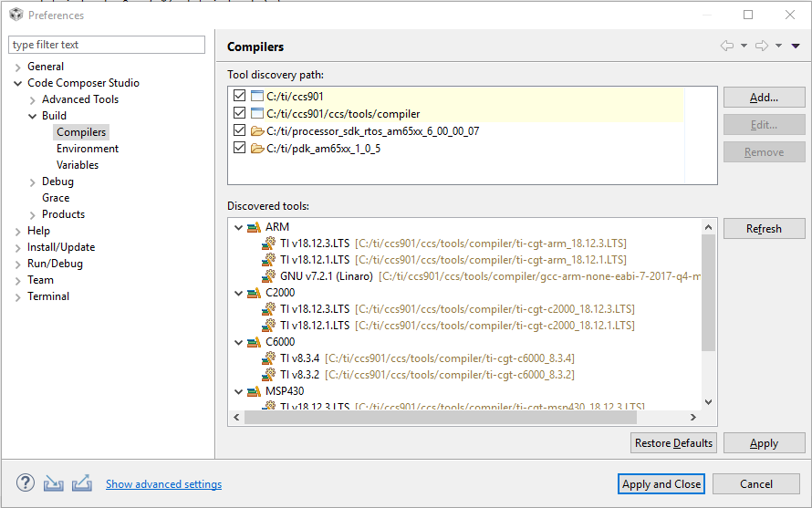Collapse the ARM discovered tools group

coord(238,227)
